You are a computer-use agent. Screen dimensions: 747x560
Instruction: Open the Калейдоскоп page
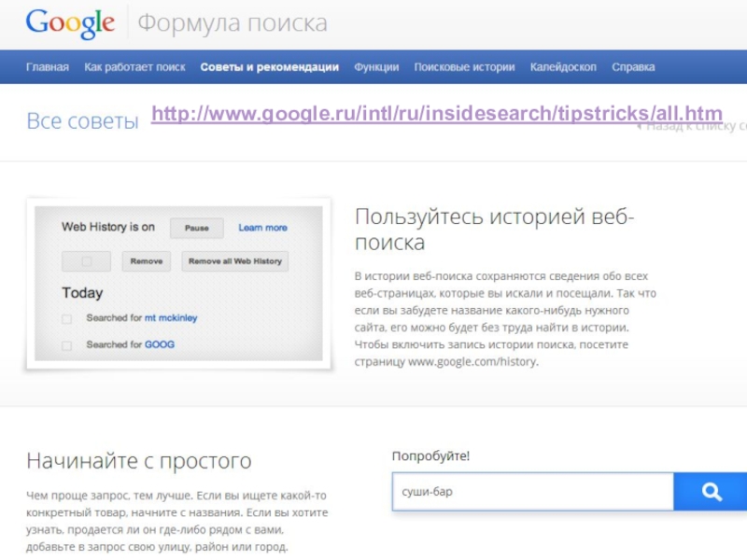(563, 67)
